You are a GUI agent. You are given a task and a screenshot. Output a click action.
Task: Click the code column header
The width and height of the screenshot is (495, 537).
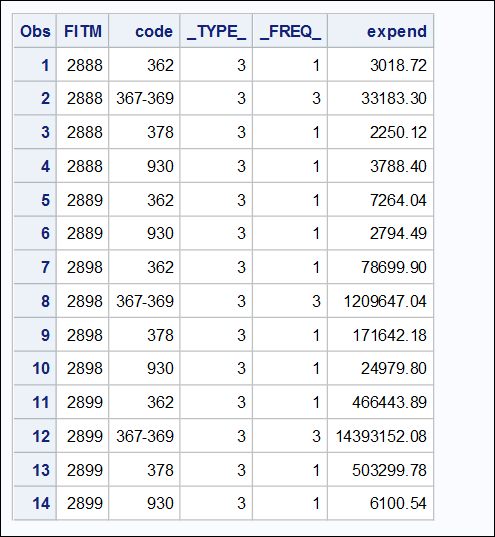154,32
